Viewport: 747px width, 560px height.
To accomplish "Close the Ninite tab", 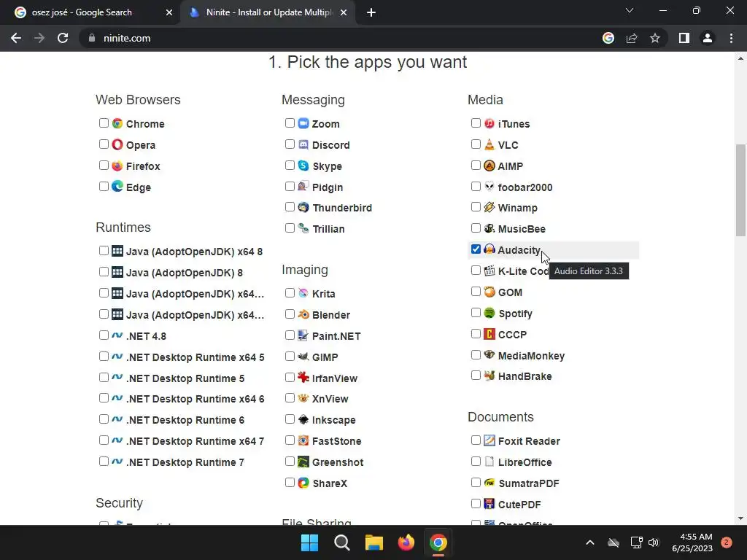I will [x=344, y=13].
